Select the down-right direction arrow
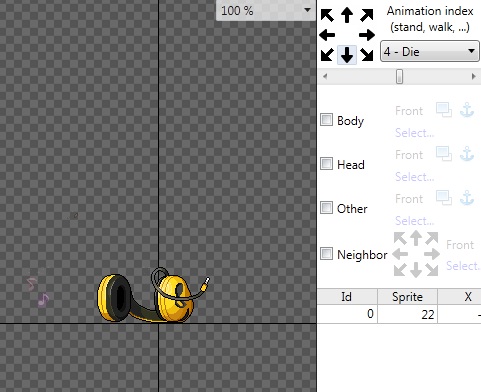This screenshot has height=392, width=481. tap(367, 55)
